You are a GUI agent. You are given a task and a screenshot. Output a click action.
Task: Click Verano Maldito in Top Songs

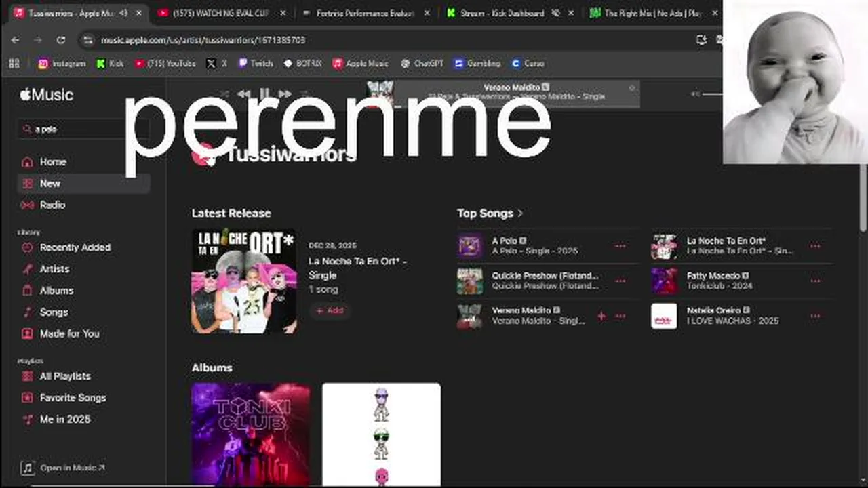[521, 310]
